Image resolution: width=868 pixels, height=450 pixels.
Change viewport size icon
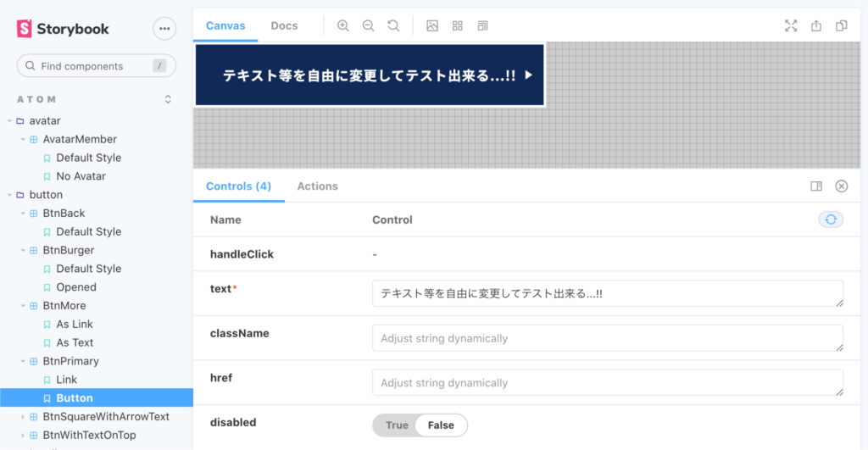(x=482, y=25)
